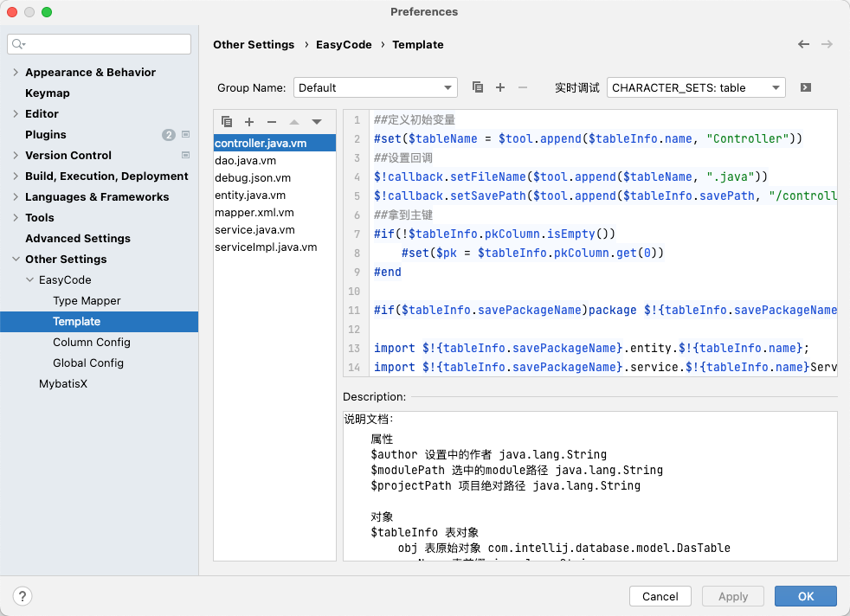
Task: Click the run real-time debug icon
Action: (x=806, y=87)
